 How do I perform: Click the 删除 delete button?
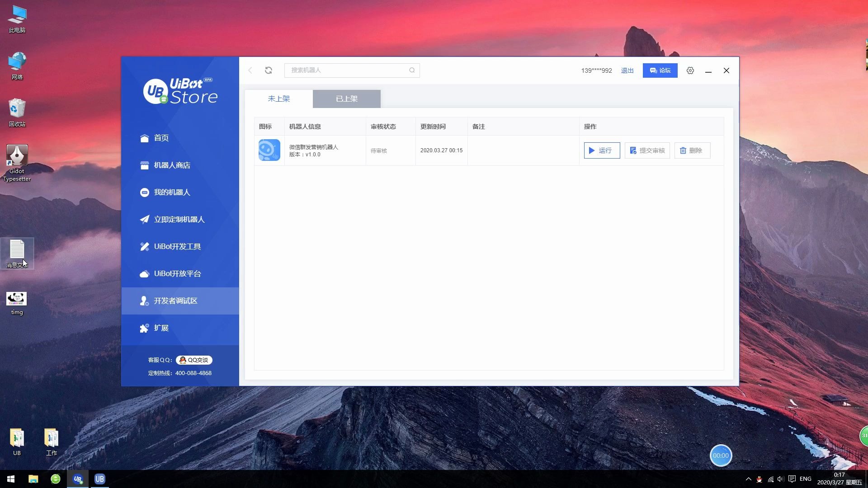click(692, 150)
